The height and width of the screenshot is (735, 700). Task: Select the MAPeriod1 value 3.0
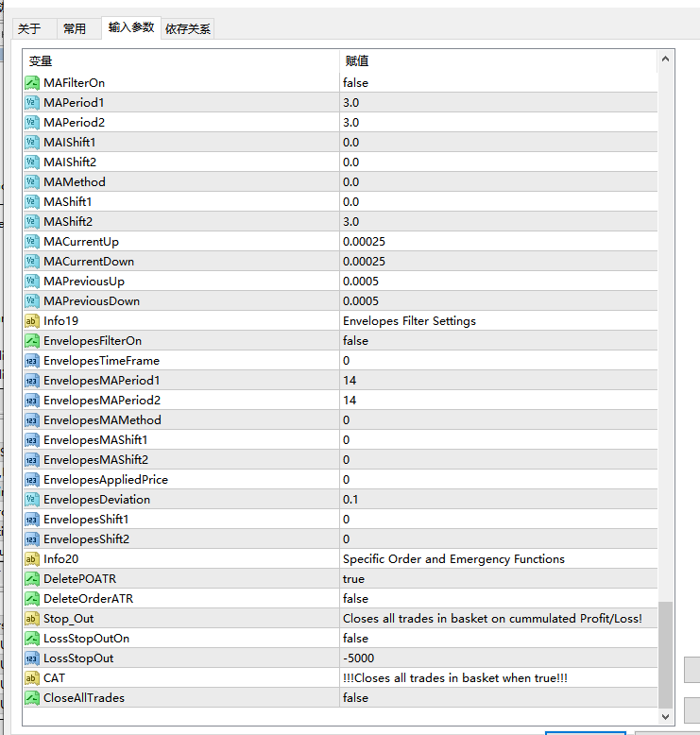coord(350,103)
